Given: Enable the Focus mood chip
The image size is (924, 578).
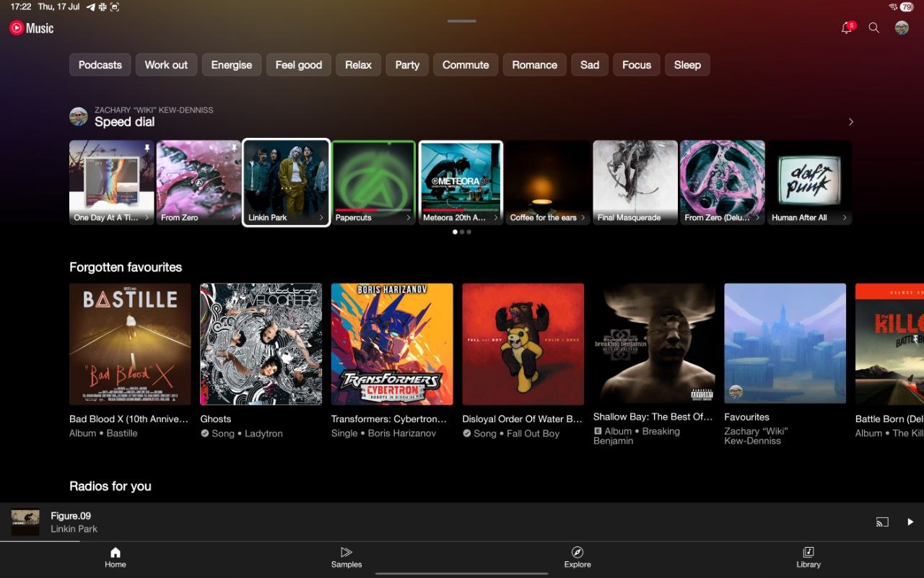Looking at the screenshot, I should pos(637,65).
